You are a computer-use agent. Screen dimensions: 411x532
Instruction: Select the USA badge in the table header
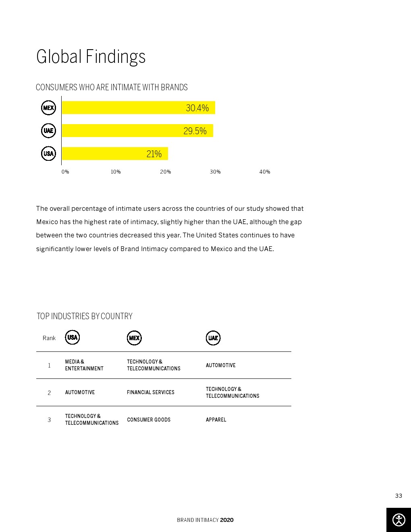pyautogui.click(x=73, y=337)
